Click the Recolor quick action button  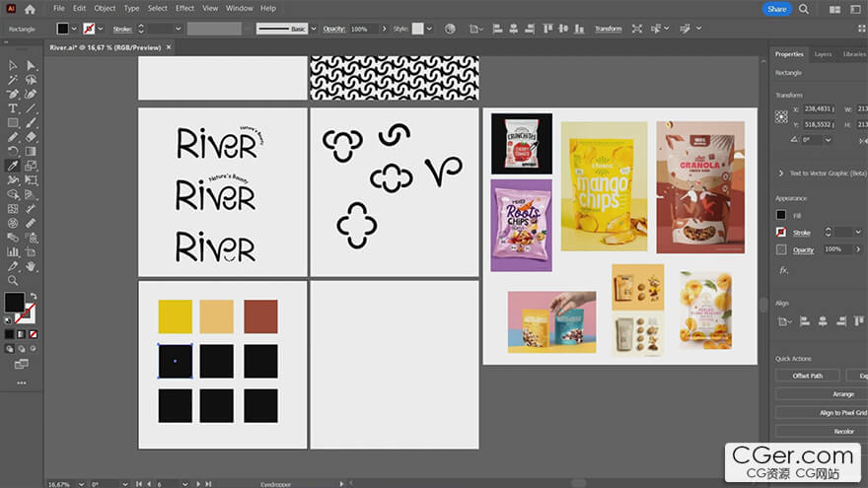(823, 431)
